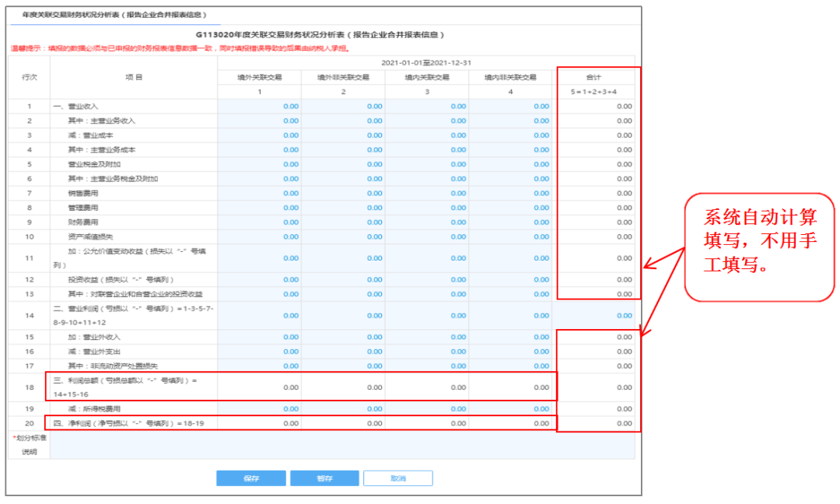840x504 pixels.
Task: Click the 境内关联交易 column header
Action: (x=426, y=77)
